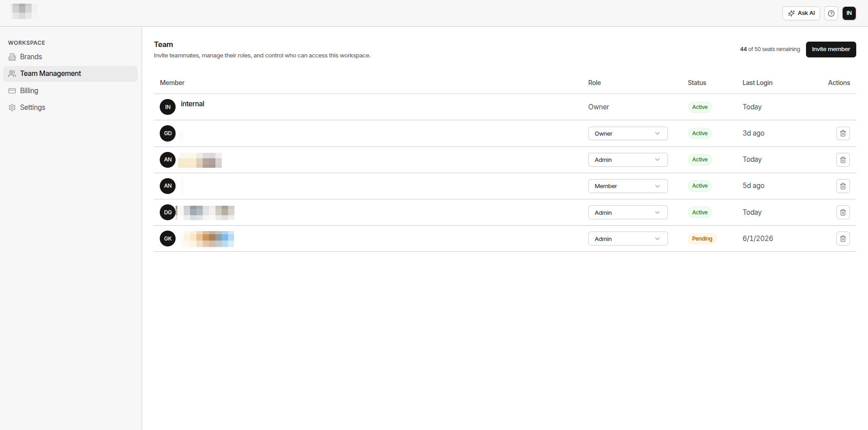Click the IN profile avatar in header
Image resolution: width=868 pixels, height=430 pixels.
(x=849, y=13)
